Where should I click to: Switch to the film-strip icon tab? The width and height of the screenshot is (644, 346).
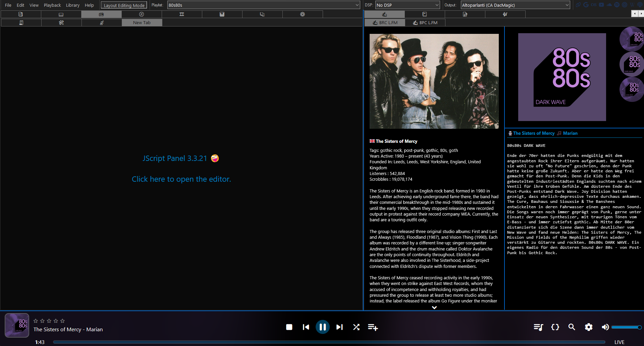click(x=182, y=14)
